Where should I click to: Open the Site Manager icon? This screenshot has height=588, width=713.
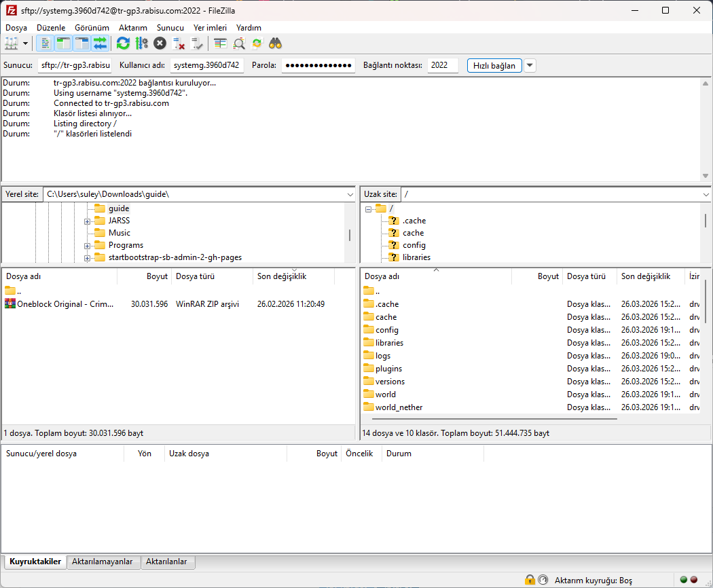pos(12,43)
